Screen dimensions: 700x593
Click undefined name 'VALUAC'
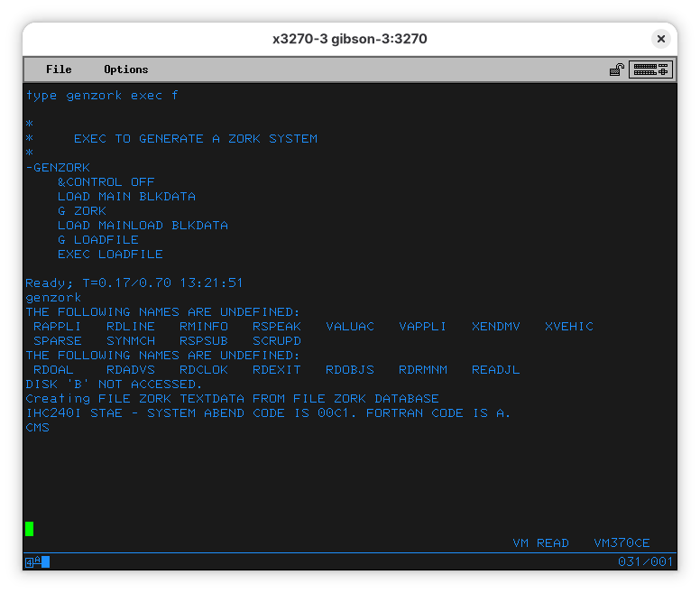pyautogui.click(x=350, y=327)
